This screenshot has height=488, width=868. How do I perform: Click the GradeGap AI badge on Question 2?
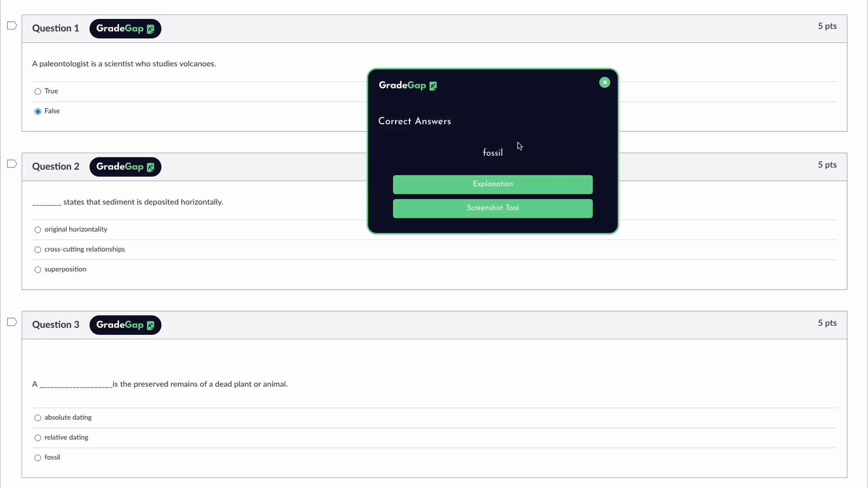click(x=125, y=166)
